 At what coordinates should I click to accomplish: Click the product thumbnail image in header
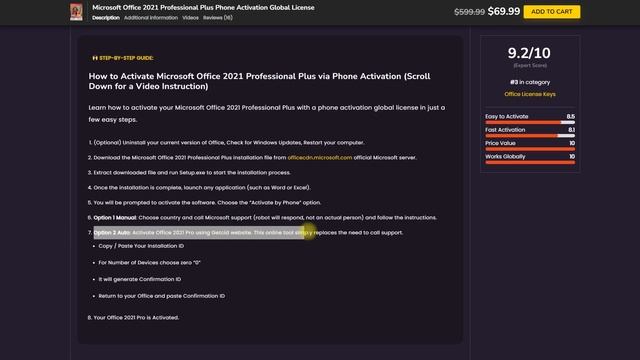click(x=76, y=12)
